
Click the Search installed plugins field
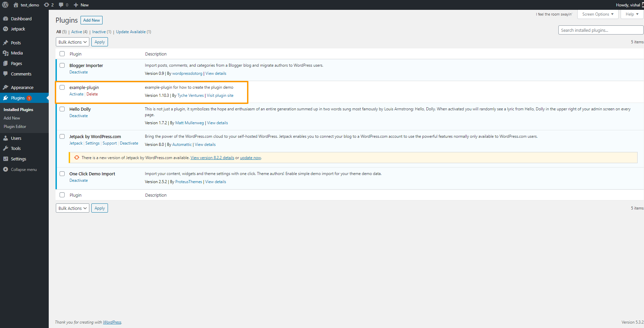pos(601,30)
